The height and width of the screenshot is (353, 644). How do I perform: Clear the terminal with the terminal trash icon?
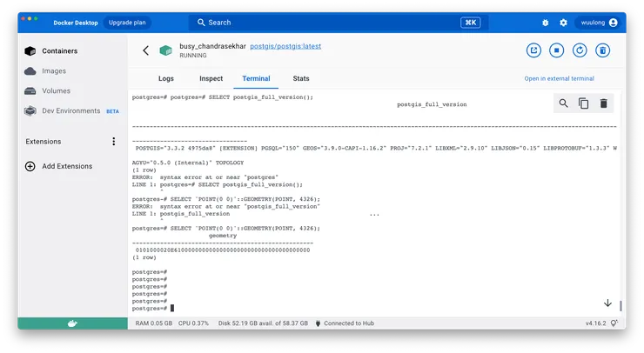(603, 103)
